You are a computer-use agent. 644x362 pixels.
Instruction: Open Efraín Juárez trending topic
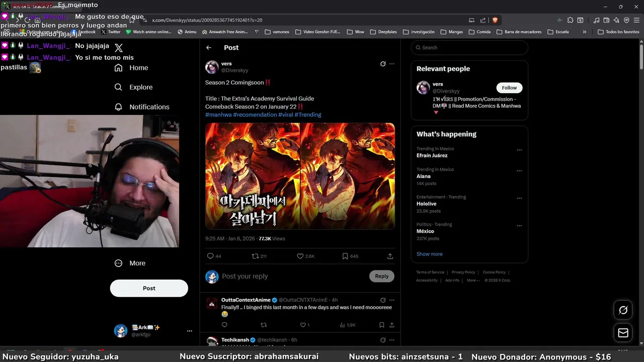[x=432, y=155]
